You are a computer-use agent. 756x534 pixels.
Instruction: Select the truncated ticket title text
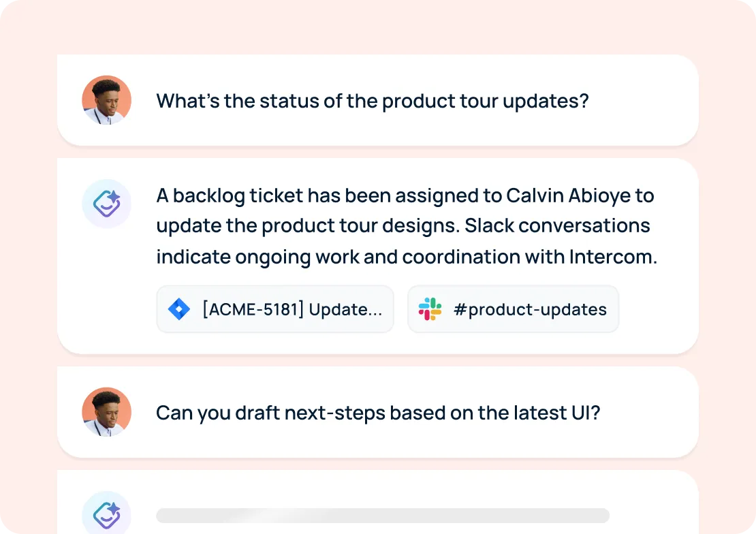click(x=293, y=309)
